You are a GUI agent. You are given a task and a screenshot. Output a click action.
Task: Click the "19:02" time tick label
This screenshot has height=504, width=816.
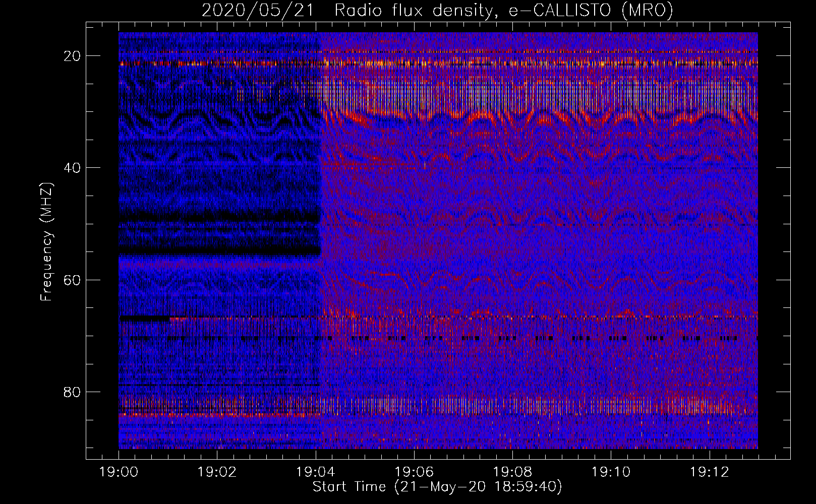pos(217,472)
